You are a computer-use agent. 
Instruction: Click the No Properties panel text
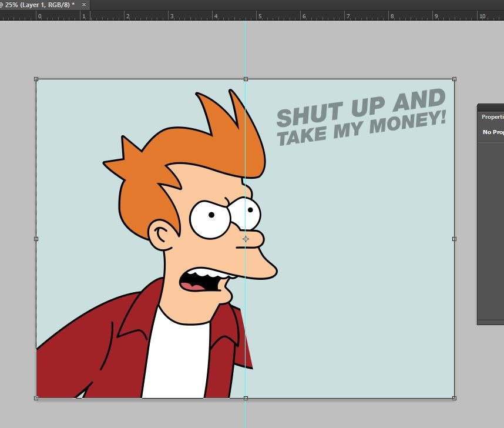[493, 132]
